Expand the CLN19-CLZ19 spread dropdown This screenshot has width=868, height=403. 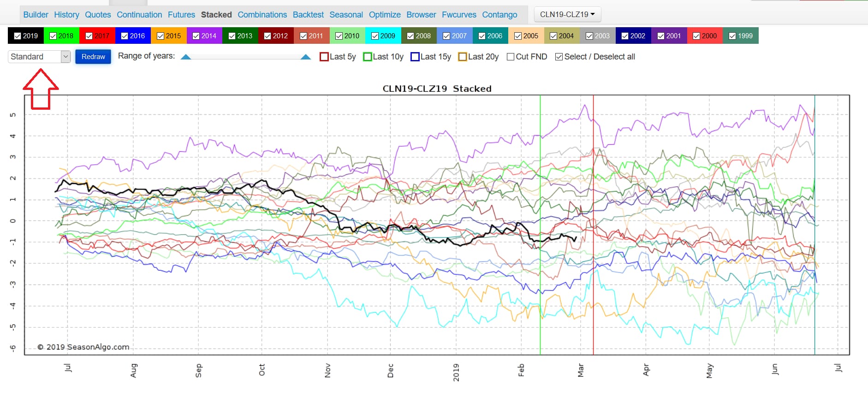(x=567, y=14)
